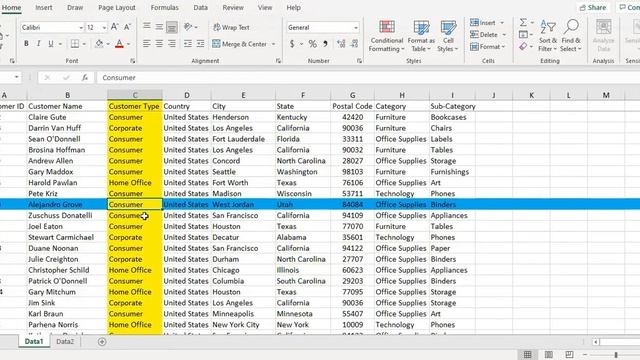640x360 pixels.
Task: Expand the Merge & Center dropdown arrow
Action: coord(273,44)
